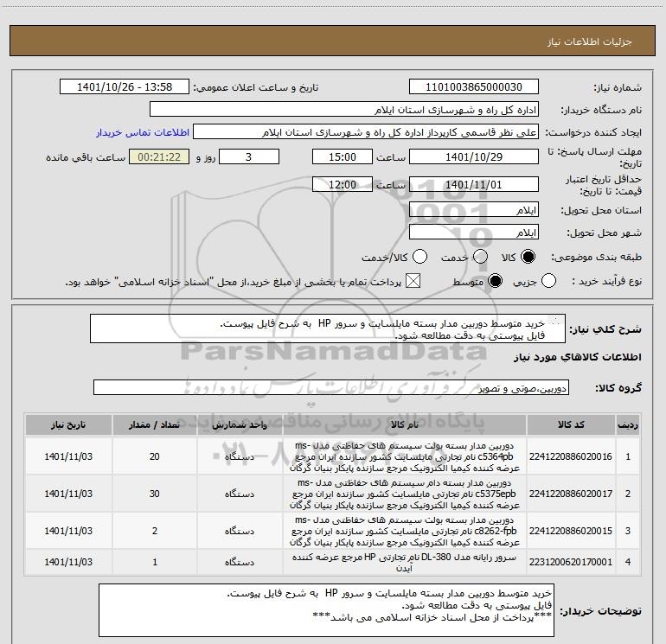Click the announcement date field 1401/10/26 - 13:58
The height and width of the screenshot is (644, 666).
[x=125, y=87]
